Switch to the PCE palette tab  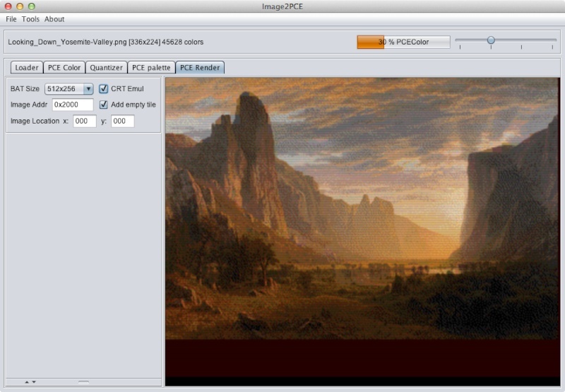(151, 68)
